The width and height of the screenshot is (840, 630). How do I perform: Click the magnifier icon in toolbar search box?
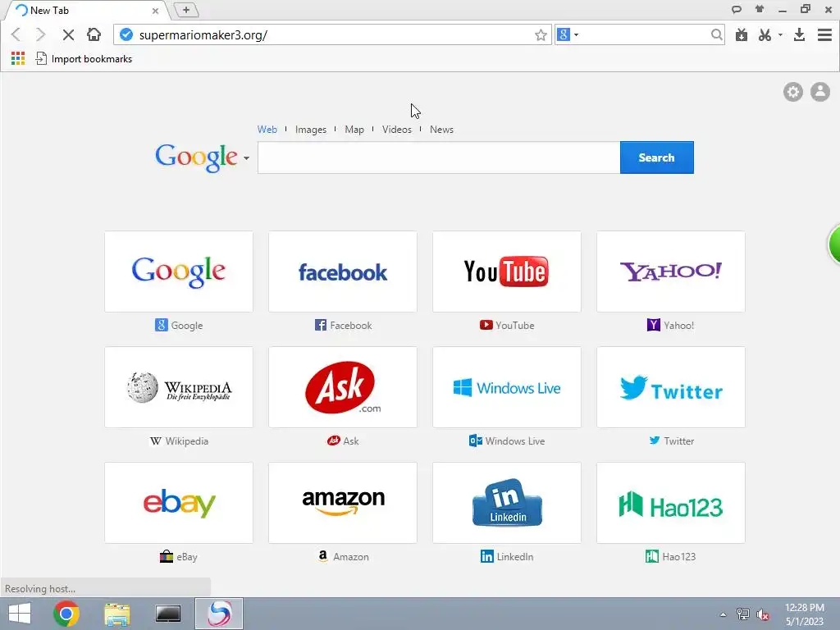click(x=716, y=34)
